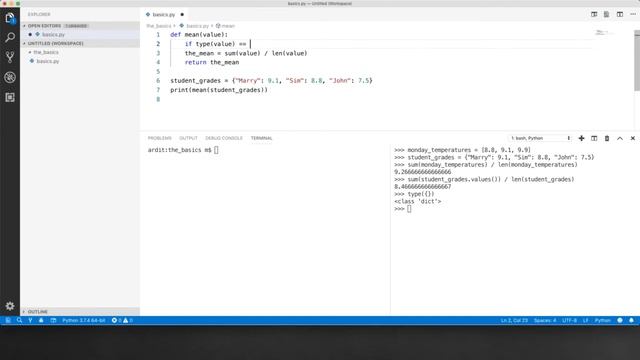Click the split editor icon in editor toolbar
Screen dimensions: 640x360
pyautogui.click(x=594, y=14)
